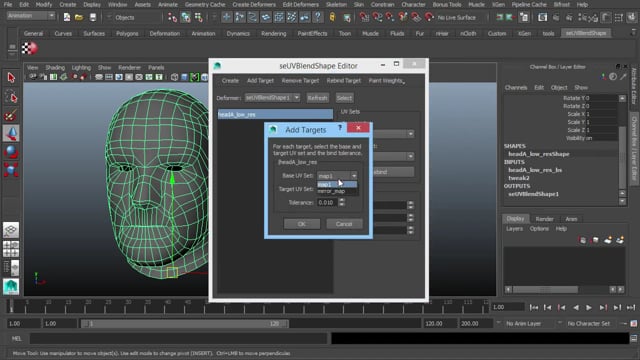The height and width of the screenshot is (360, 640).
Task: Click the time range slider bar
Action: pyautogui.click(x=184, y=323)
